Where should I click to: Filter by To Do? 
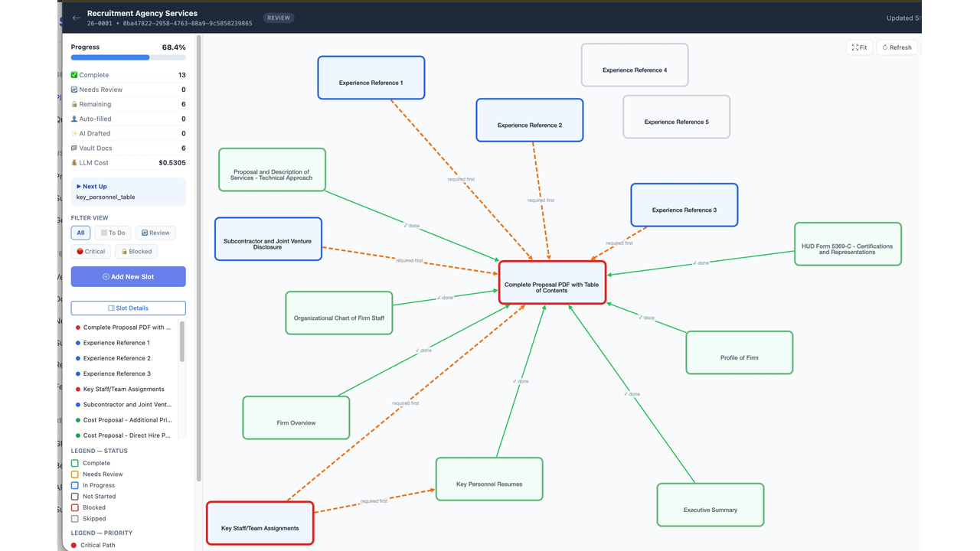click(113, 233)
